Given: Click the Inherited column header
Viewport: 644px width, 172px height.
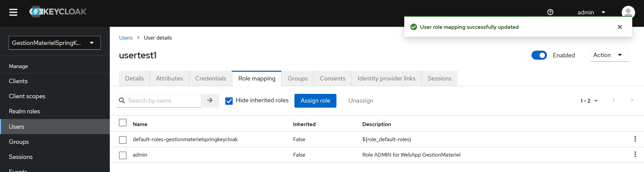Looking at the screenshot, I should [304, 124].
